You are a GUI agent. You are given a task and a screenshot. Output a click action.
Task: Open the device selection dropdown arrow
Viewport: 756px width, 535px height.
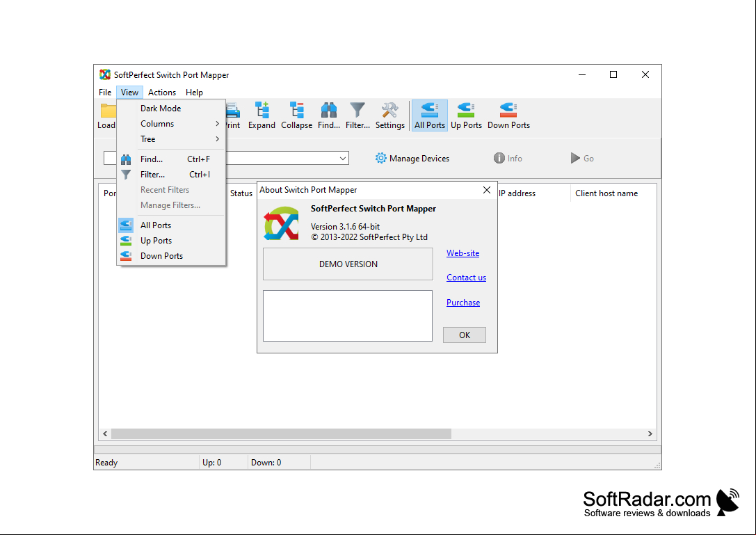pyautogui.click(x=343, y=158)
